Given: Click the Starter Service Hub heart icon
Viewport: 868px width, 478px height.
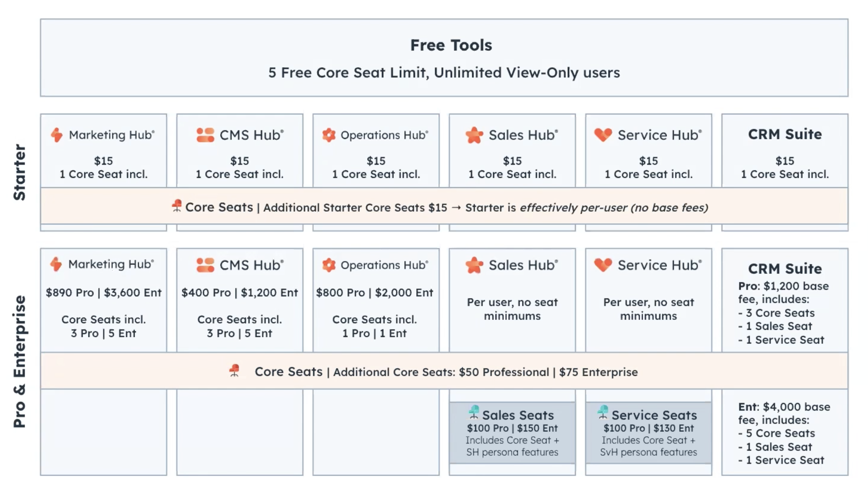Looking at the screenshot, I should [x=603, y=135].
